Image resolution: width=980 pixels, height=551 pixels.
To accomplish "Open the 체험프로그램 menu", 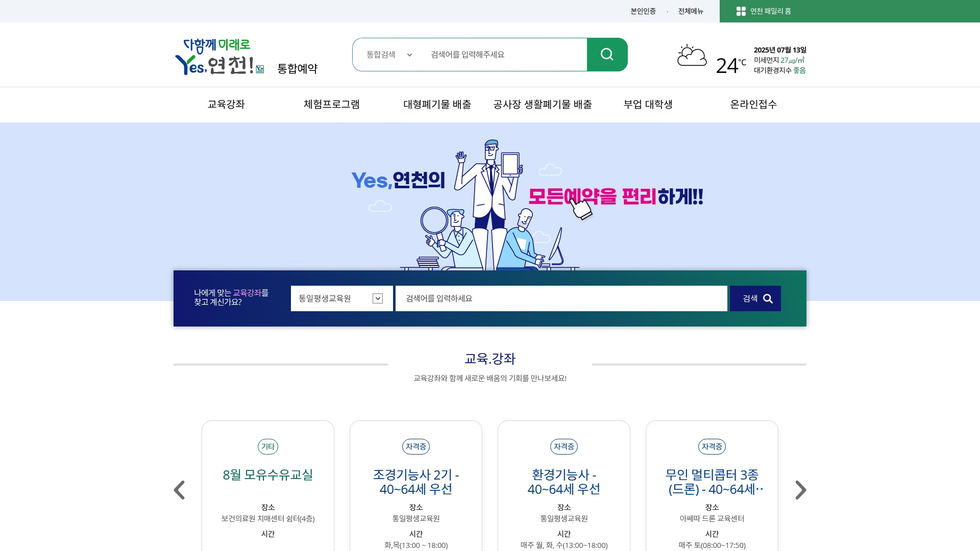I will [x=332, y=105].
